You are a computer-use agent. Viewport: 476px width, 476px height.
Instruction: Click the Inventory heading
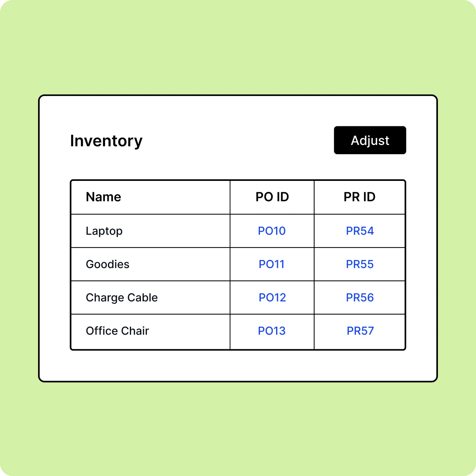pyautogui.click(x=106, y=141)
